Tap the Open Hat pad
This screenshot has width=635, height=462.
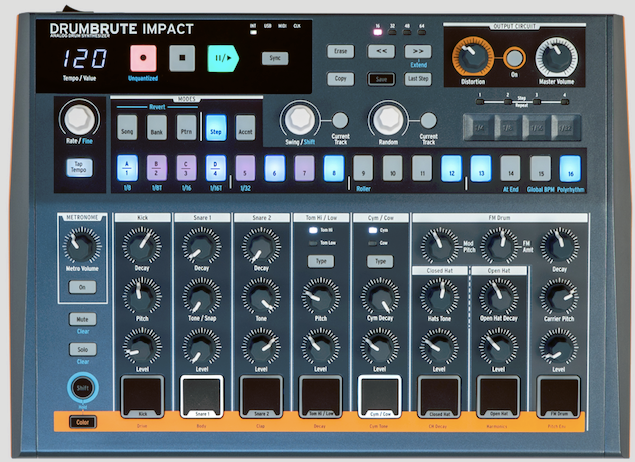tap(499, 397)
